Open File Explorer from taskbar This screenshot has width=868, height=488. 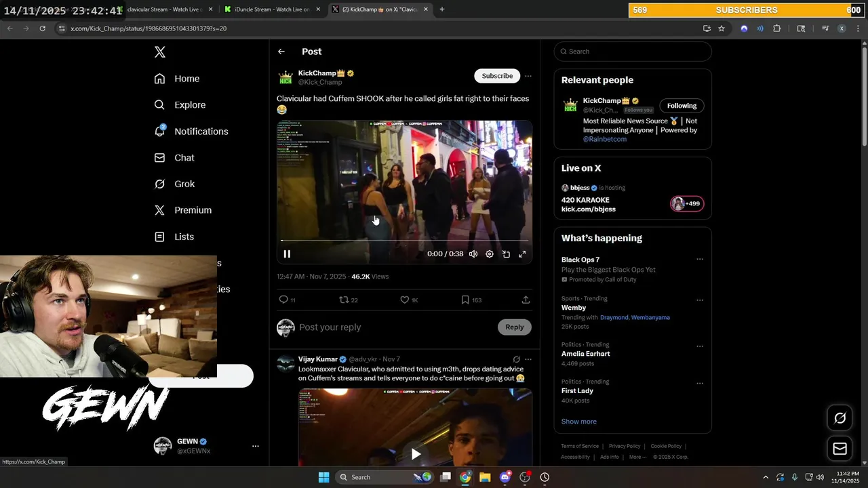click(x=485, y=477)
